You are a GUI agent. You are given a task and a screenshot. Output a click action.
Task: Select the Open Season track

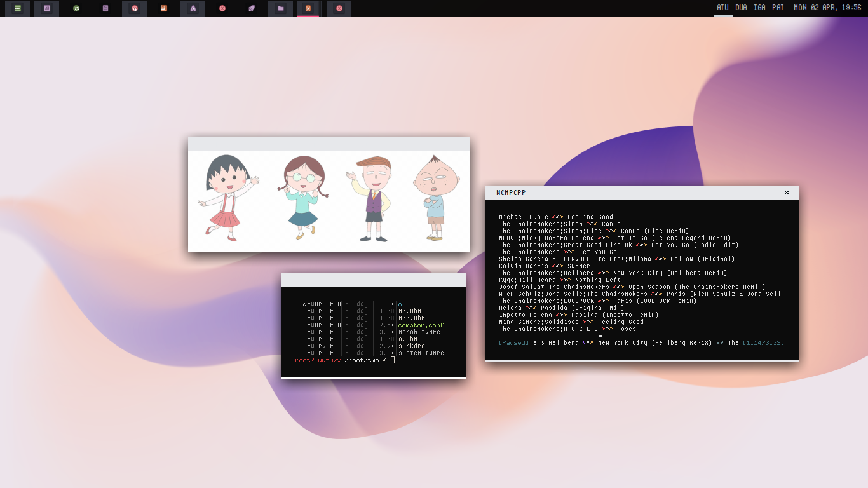(632, 287)
